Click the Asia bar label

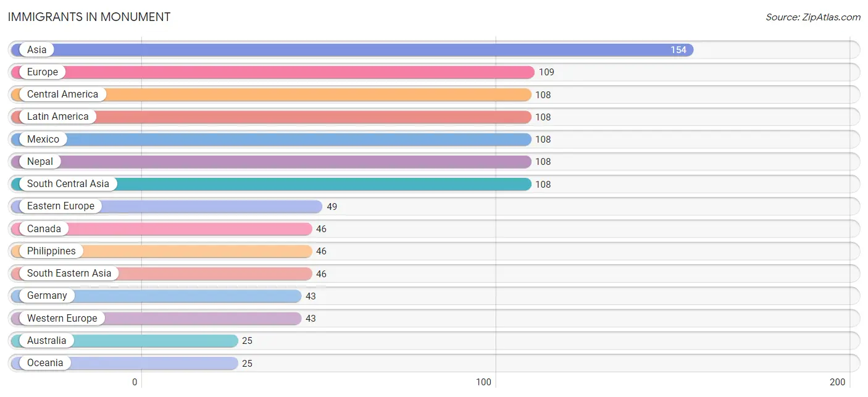tap(36, 49)
